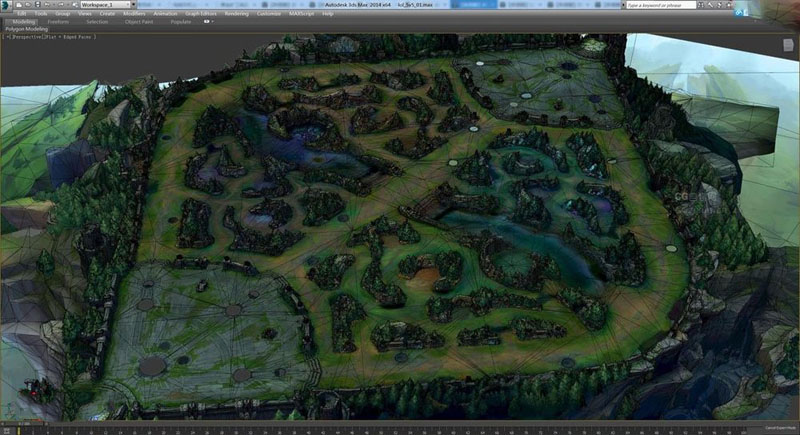Switch to the Object Paint ribbon tab
This screenshot has width=800, height=435.
click(x=139, y=22)
